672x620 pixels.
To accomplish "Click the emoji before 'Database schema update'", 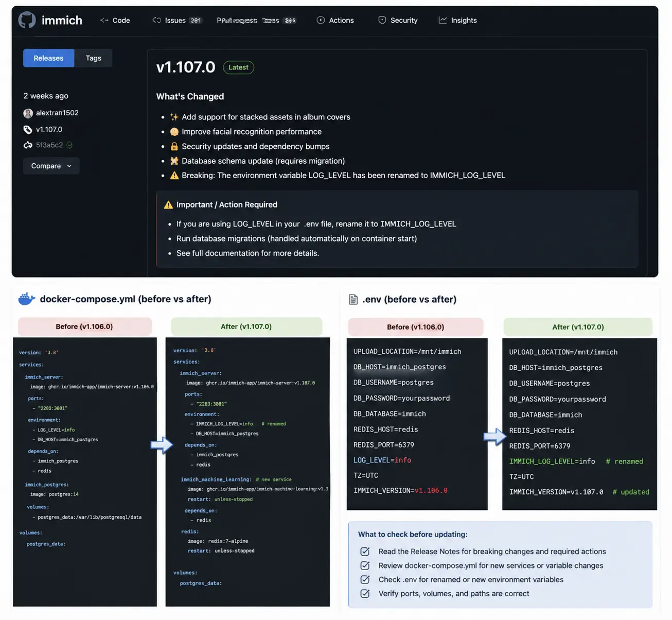I will [174, 161].
